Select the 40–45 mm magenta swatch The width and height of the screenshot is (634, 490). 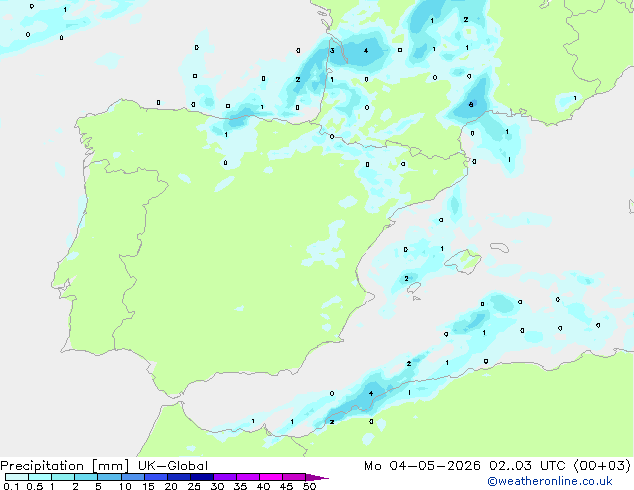[271, 477]
